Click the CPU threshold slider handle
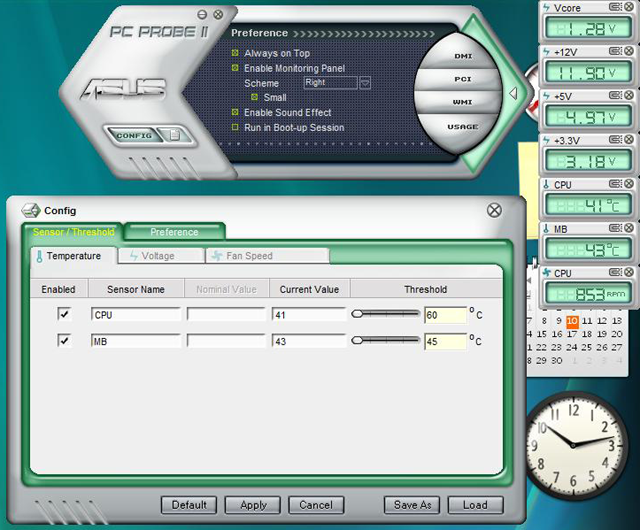Viewport: 640px width, 530px height. (x=357, y=314)
